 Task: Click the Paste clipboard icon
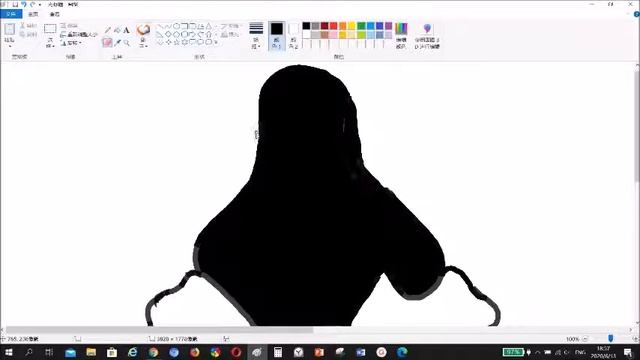[10, 29]
